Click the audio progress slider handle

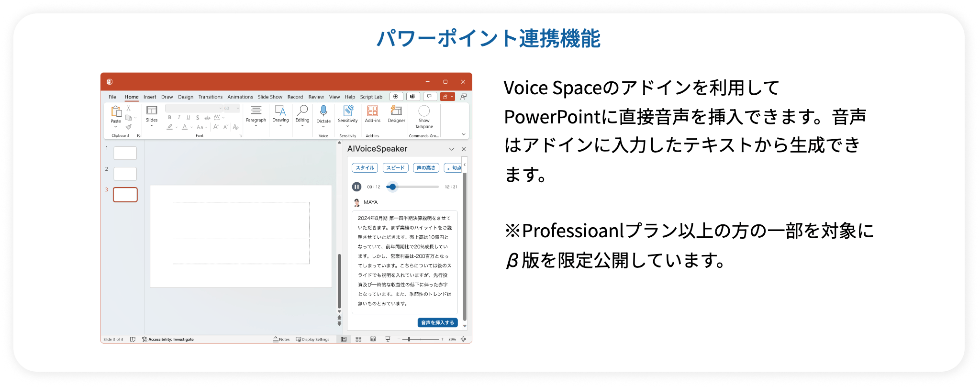(392, 187)
